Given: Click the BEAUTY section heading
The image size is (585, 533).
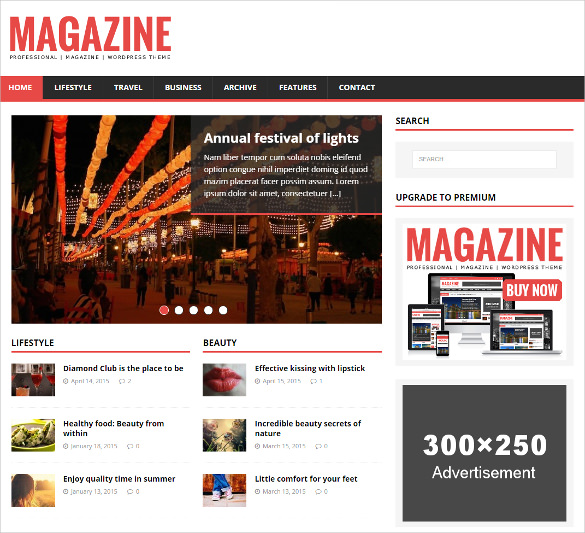Looking at the screenshot, I should (x=220, y=343).
